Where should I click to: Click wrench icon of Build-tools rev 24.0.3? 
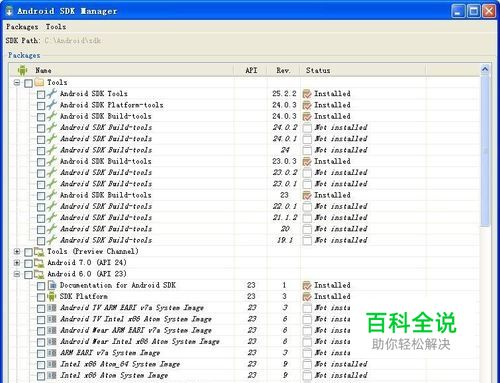point(52,116)
